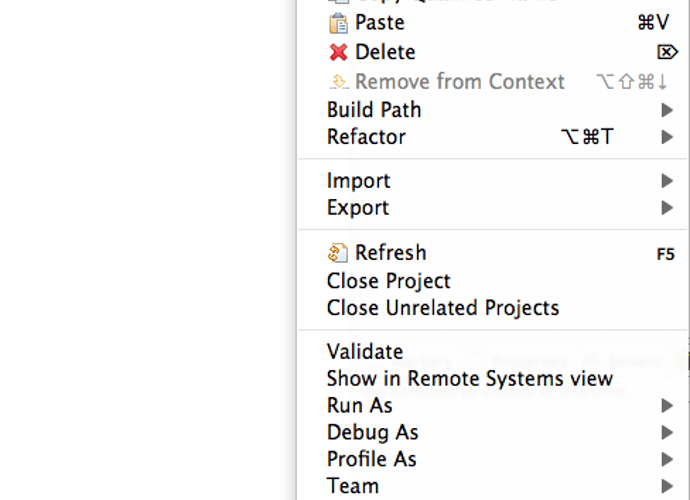690x500 pixels.
Task: Click the Delete key shortcut symbol
Action: point(667,52)
